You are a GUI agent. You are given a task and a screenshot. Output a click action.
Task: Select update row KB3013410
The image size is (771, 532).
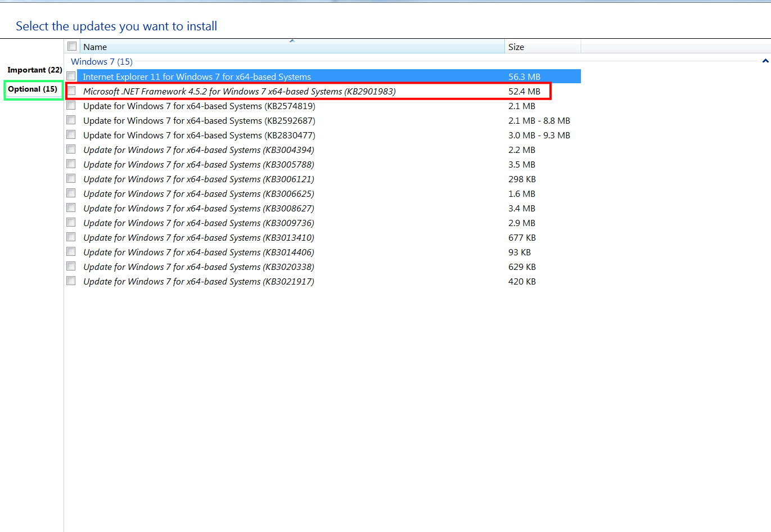click(x=323, y=237)
